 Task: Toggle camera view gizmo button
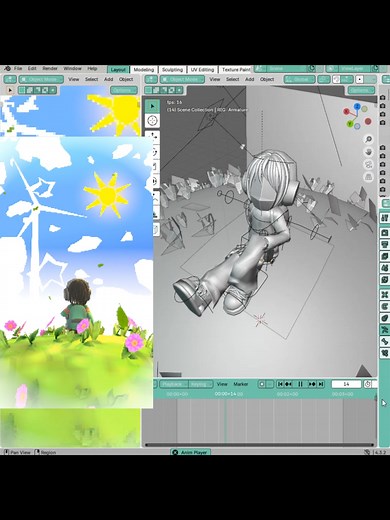click(x=368, y=165)
